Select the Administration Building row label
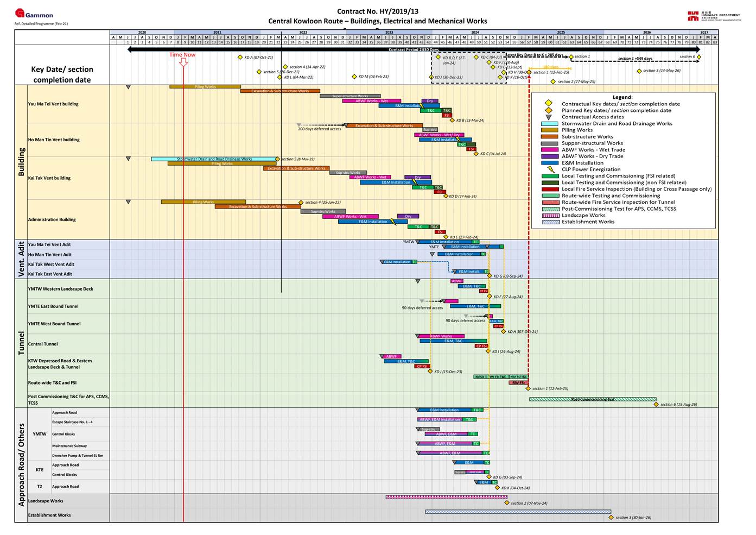Viewport: 756px width, 535px height. [52, 219]
